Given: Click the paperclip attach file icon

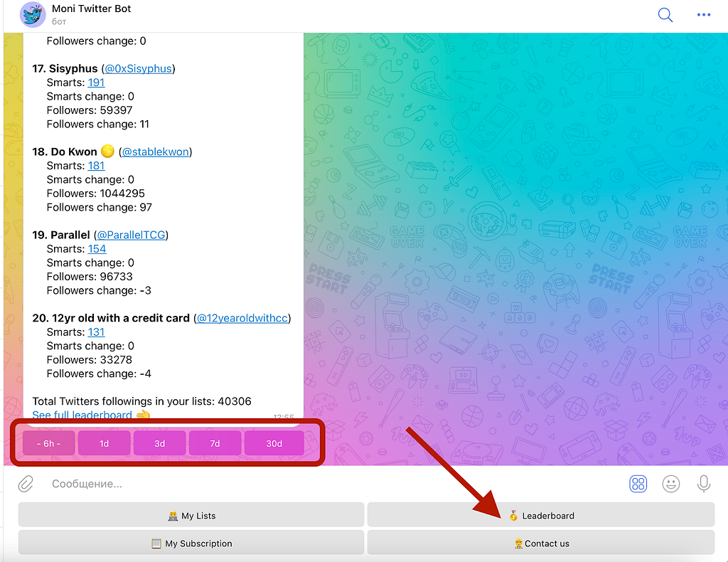Looking at the screenshot, I should coord(26,484).
